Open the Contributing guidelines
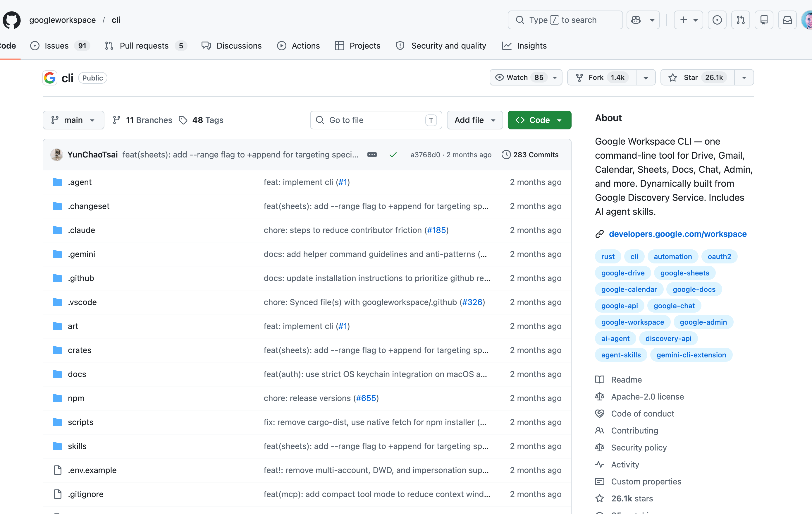The image size is (812, 514). point(634,431)
